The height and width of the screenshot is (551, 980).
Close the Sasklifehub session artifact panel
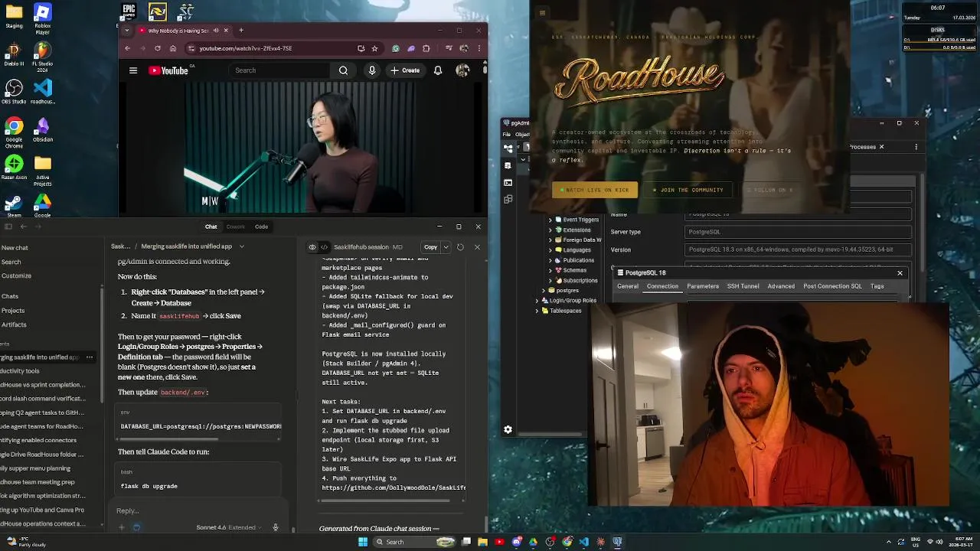click(x=477, y=247)
